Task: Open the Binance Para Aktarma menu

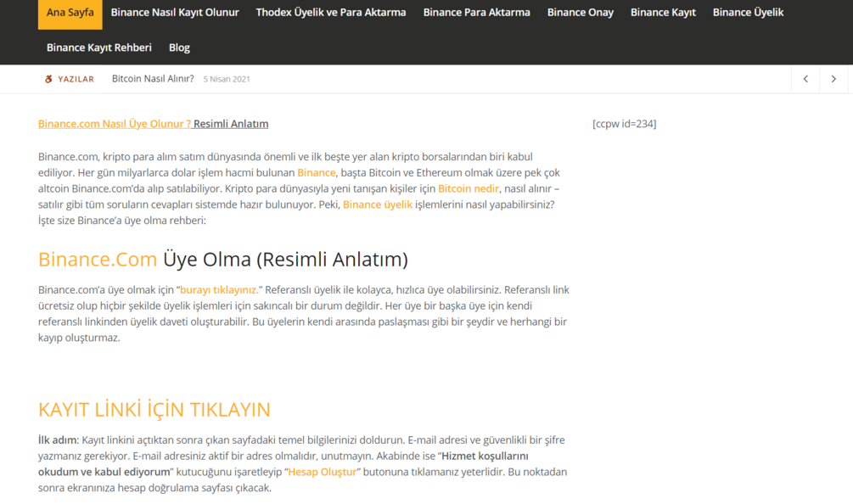Action: point(476,13)
